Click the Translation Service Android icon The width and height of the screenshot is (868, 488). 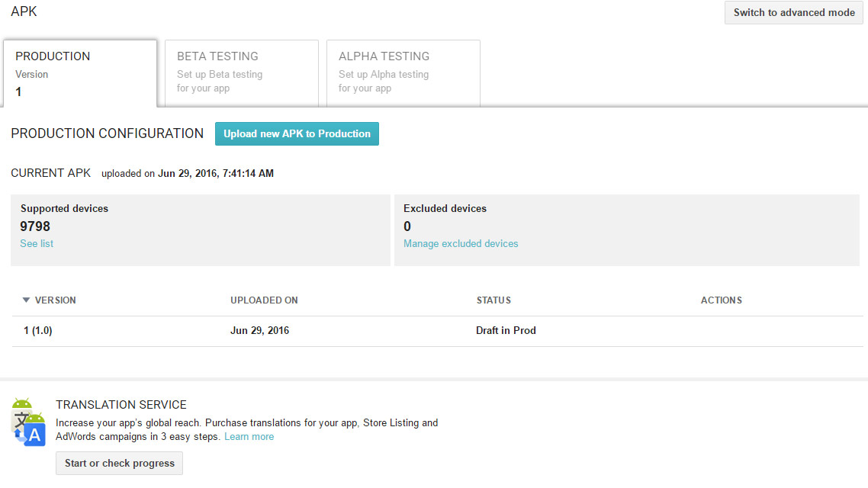click(x=29, y=422)
